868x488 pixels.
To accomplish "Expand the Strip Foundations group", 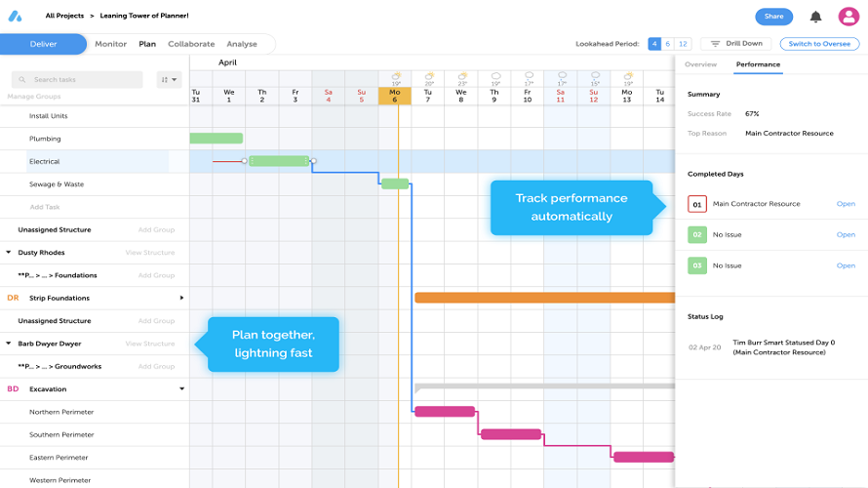I will (x=181, y=298).
